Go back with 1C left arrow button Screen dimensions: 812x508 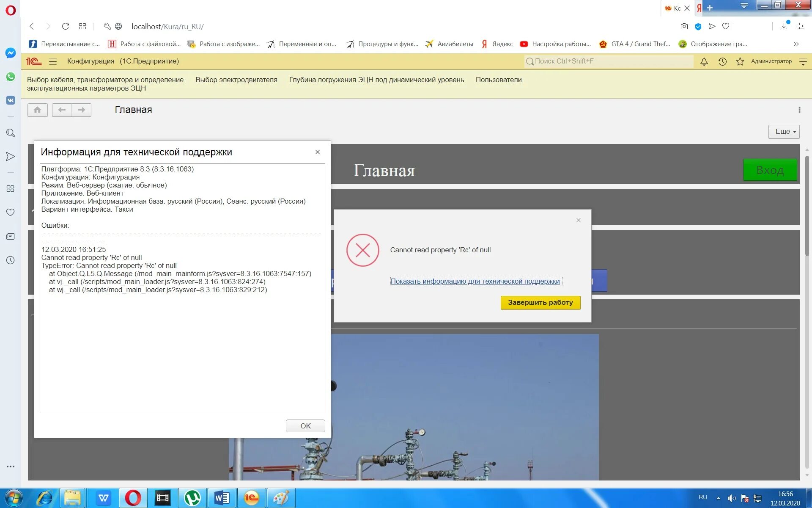(x=62, y=110)
